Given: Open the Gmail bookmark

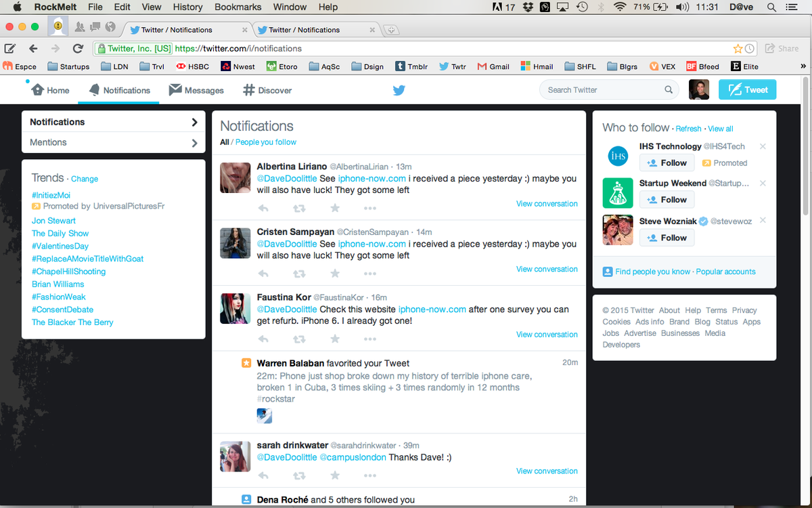Looking at the screenshot, I should 493,66.
